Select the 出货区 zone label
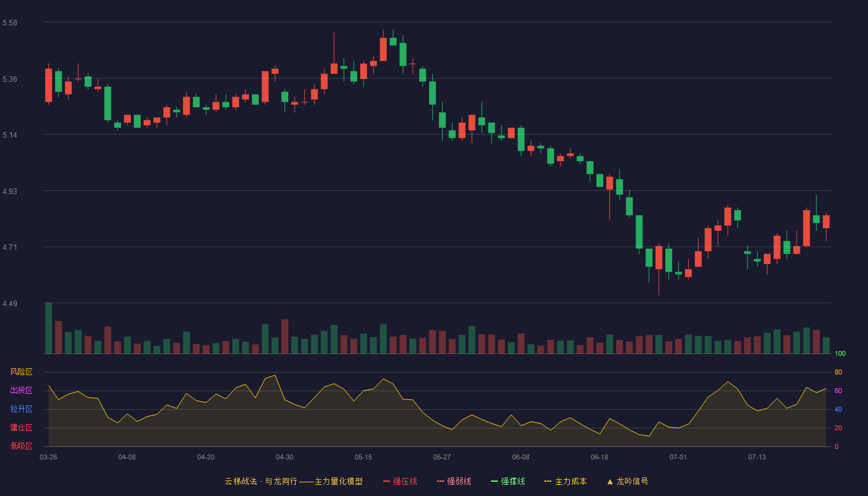The image size is (868, 496). pos(21,391)
